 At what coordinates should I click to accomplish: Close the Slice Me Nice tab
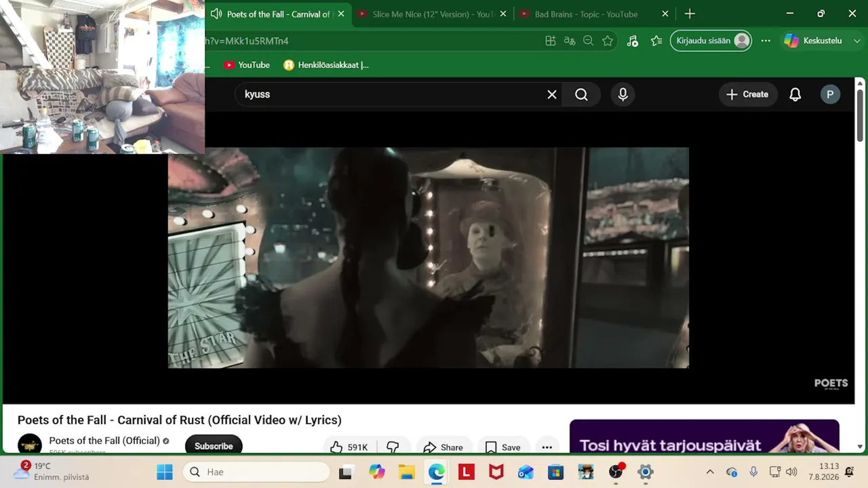(x=503, y=14)
